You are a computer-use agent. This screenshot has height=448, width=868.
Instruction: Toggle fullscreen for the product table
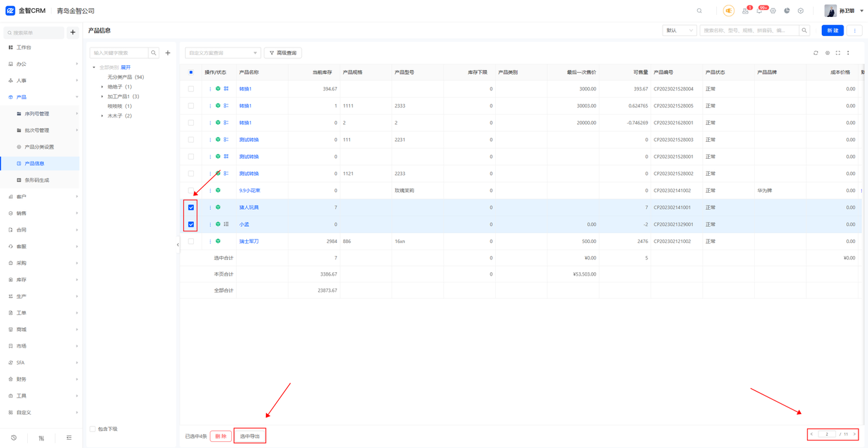(837, 53)
